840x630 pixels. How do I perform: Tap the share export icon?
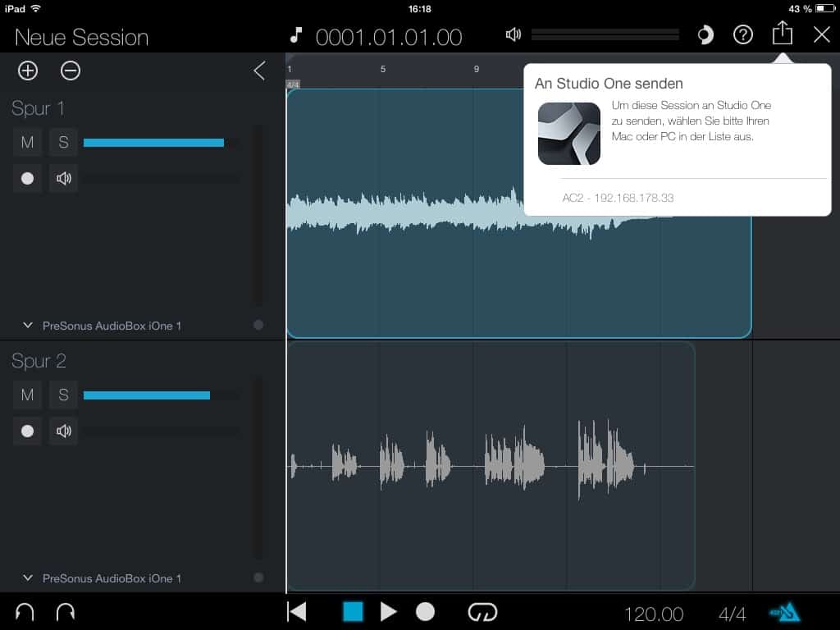783,34
